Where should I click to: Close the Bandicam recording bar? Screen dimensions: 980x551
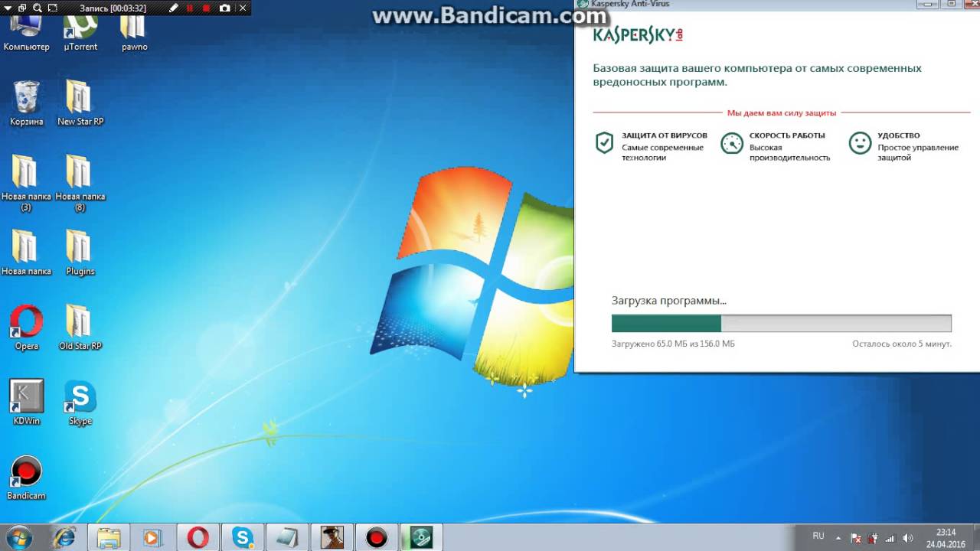243,8
